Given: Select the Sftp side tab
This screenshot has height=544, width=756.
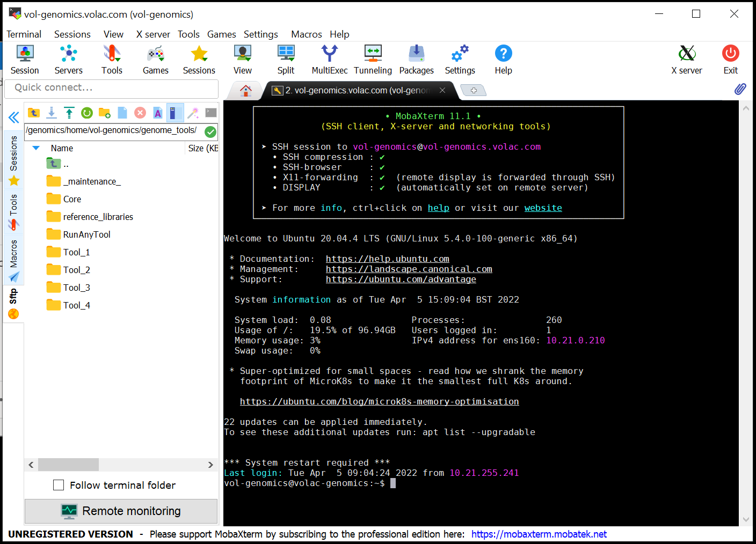Looking at the screenshot, I should coord(13,304).
